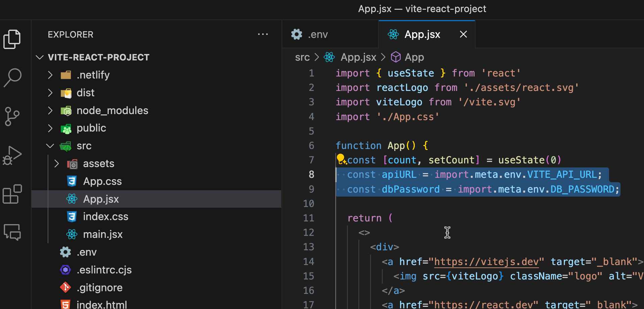Open the Search panel

pos(12,77)
